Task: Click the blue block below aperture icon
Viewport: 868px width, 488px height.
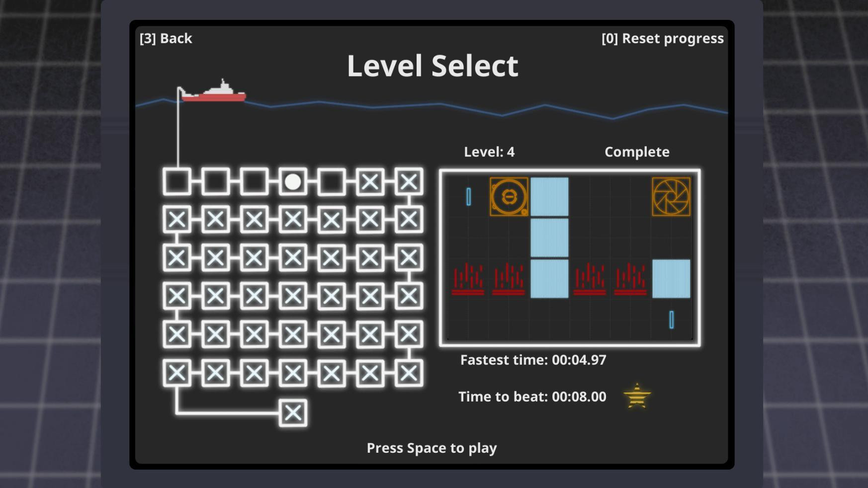Action: [x=671, y=278]
